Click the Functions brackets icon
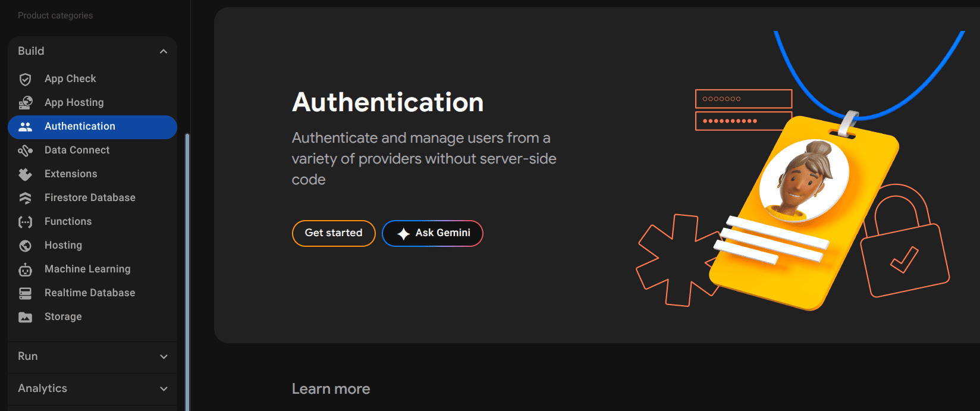The width and height of the screenshot is (980, 411). point(25,222)
